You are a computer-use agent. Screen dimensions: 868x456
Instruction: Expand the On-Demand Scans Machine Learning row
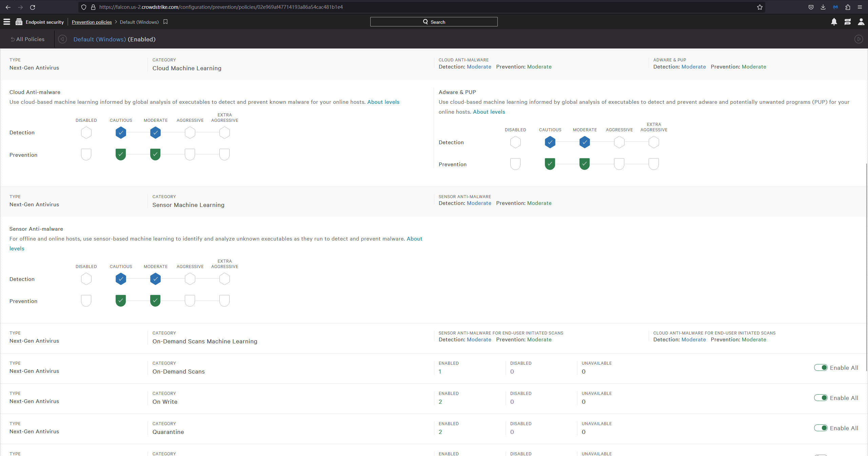(x=205, y=341)
